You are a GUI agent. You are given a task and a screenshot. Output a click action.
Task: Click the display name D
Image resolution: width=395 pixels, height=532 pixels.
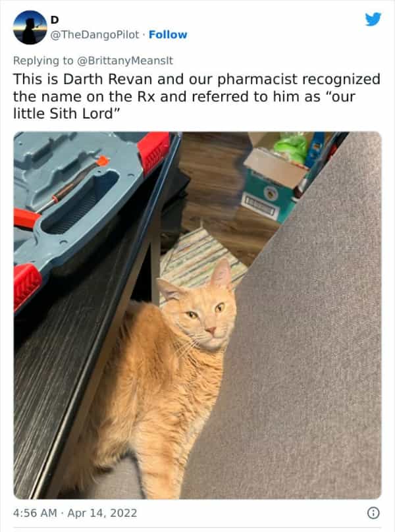point(55,20)
